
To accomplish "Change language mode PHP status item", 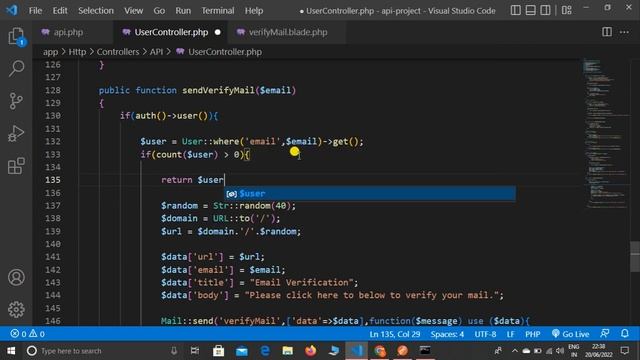I will [x=533, y=334].
